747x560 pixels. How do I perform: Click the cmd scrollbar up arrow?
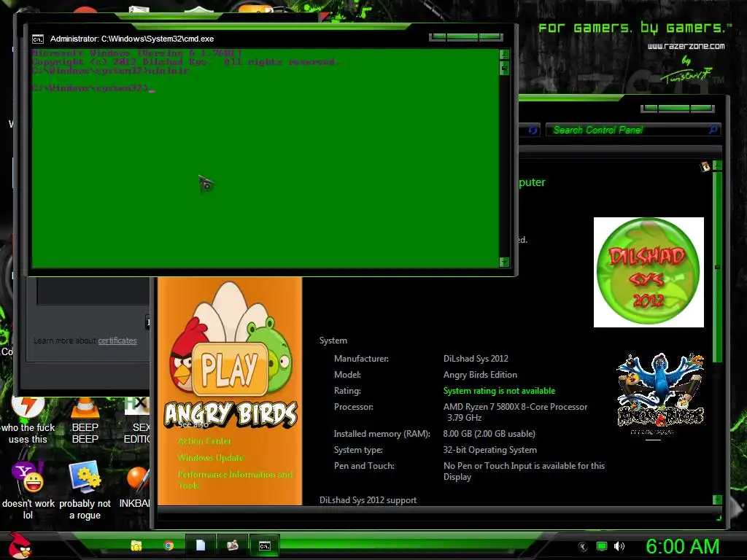pyautogui.click(x=504, y=54)
